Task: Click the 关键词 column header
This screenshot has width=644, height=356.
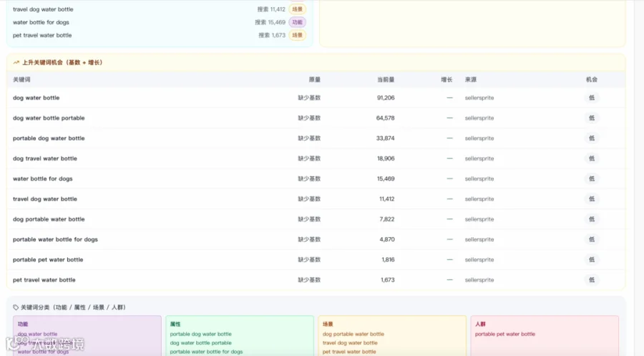Action: (21, 80)
